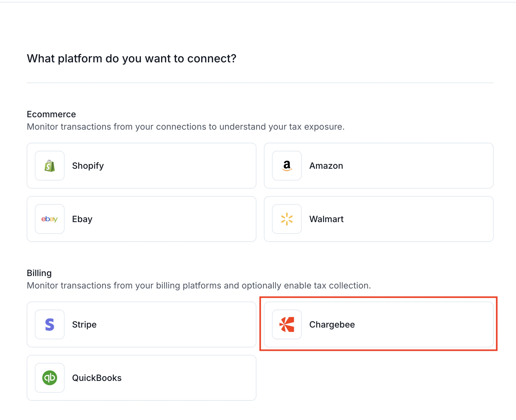Click the Ecommerce section heading
Viewport: 516px width, 420px height.
pyautogui.click(x=51, y=114)
